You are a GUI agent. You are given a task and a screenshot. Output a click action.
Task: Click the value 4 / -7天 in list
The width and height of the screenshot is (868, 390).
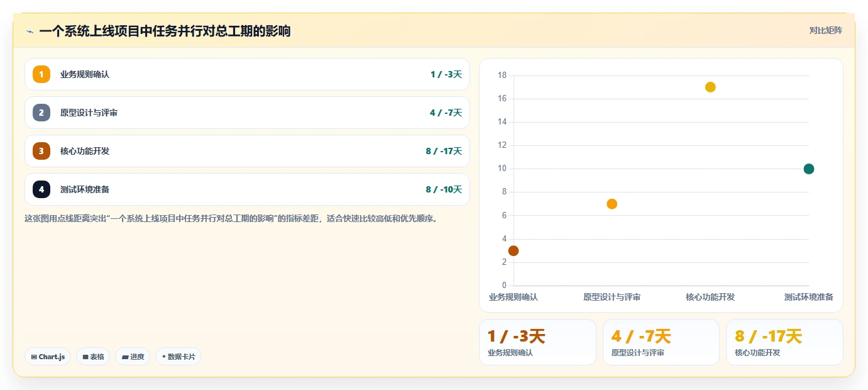pos(446,113)
